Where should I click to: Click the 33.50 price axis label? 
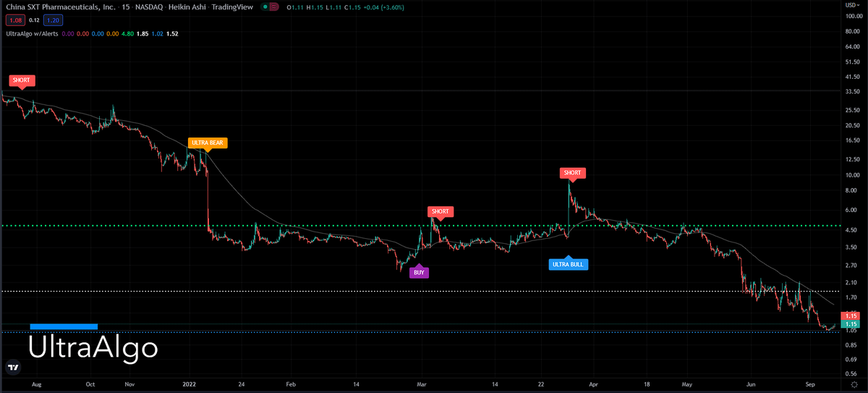(851, 92)
